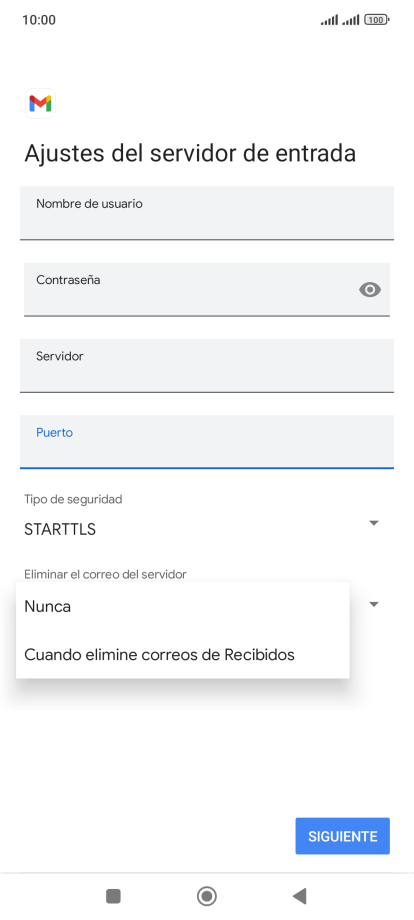Tap the Android back navigation arrow
This screenshot has height=920, width=414.
[300, 896]
